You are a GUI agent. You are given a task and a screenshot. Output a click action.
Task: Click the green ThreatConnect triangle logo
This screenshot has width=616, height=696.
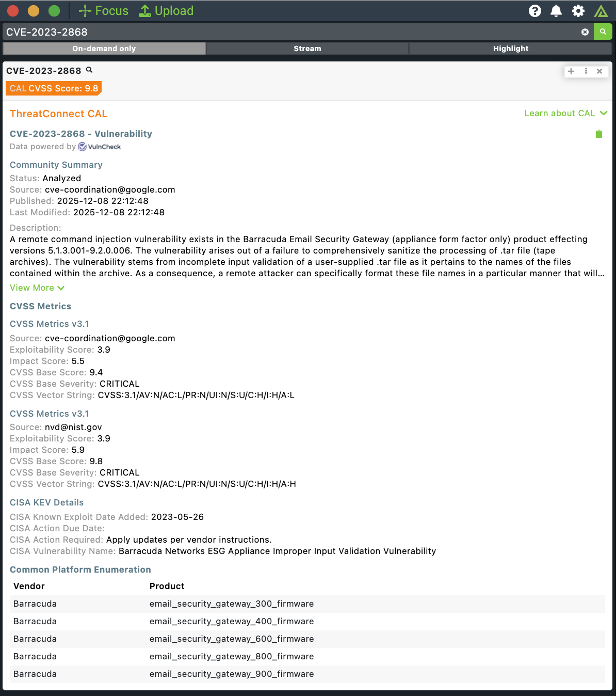601,11
